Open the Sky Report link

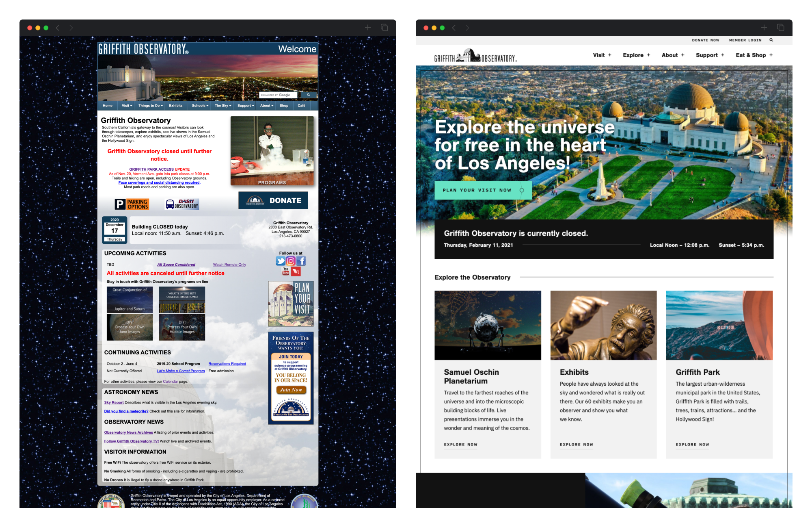(x=114, y=402)
